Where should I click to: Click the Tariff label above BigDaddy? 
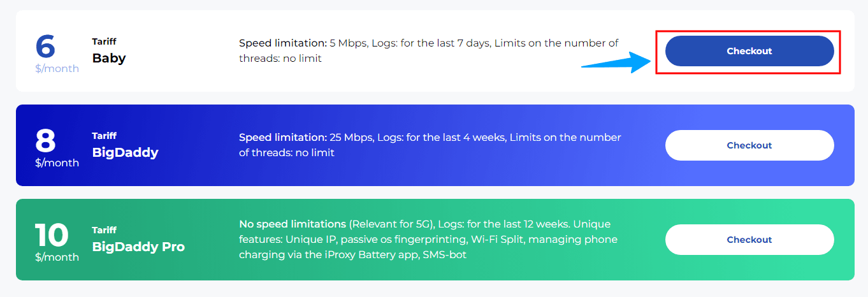point(104,136)
